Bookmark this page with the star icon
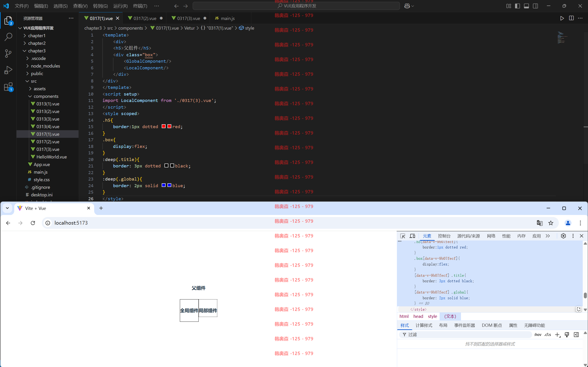 [x=551, y=223]
